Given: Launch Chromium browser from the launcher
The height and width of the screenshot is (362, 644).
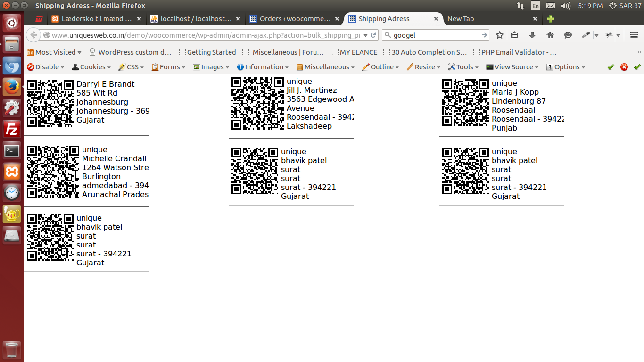Looking at the screenshot, I should (x=12, y=66).
